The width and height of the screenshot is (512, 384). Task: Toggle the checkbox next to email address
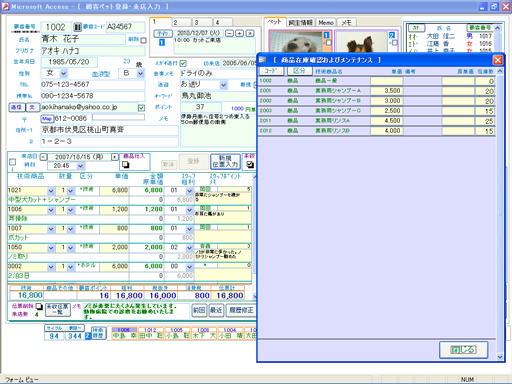click(x=141, y=108)
